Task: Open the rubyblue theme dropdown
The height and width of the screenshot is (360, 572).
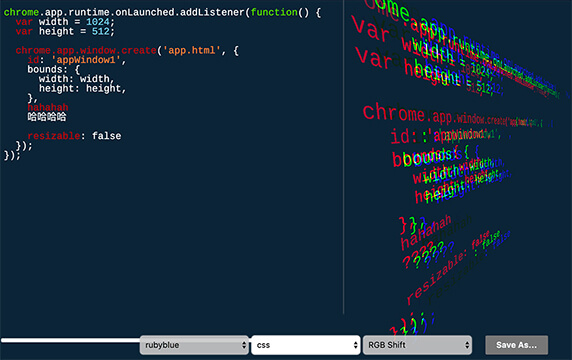Action: [x=194, y=345]
